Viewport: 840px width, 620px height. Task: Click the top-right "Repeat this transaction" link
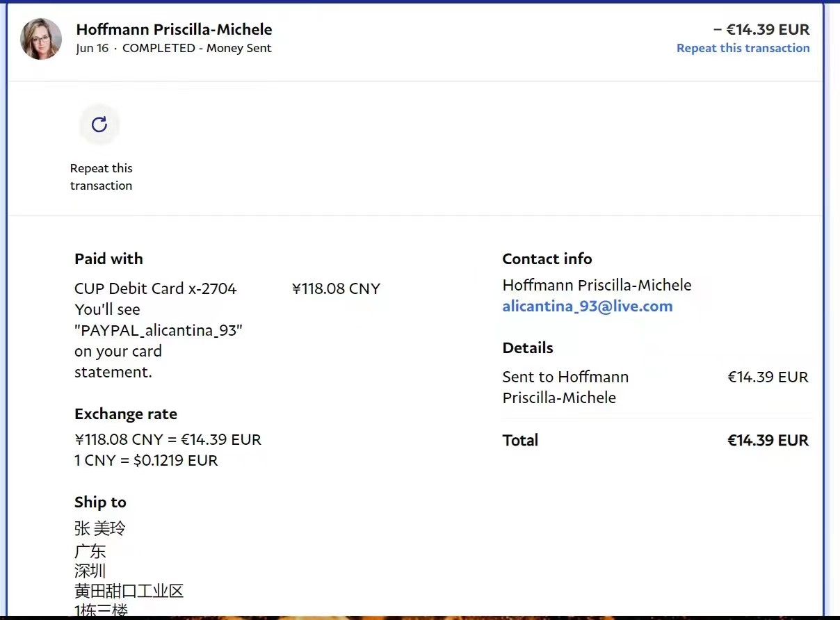click(x=743, y=48)
